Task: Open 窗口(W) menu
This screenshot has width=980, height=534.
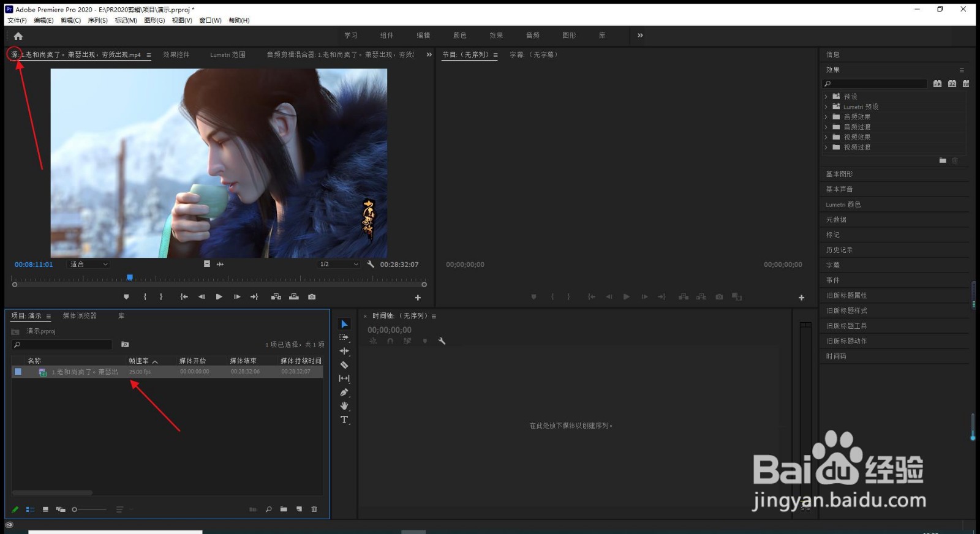Action: (210, 20)
